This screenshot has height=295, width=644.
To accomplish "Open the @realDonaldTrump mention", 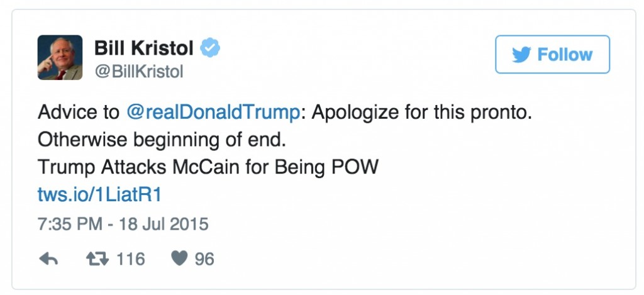I will (x=212, y=113).
